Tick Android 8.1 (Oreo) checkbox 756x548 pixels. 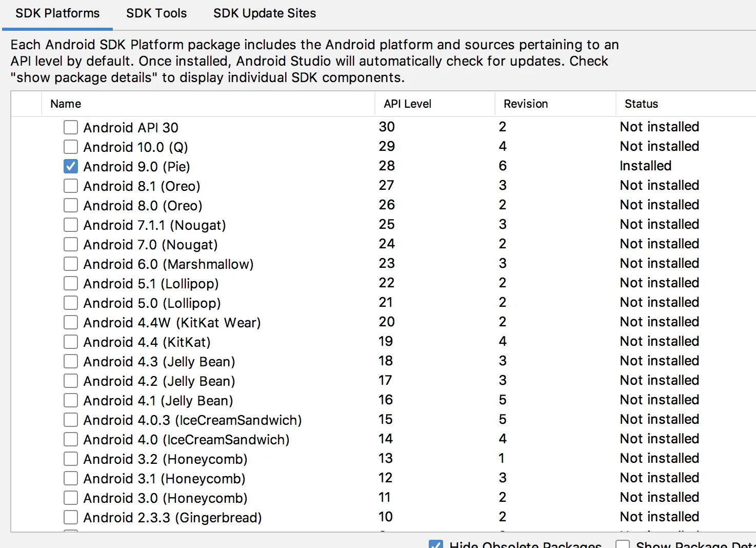click(x=71, y=186)
